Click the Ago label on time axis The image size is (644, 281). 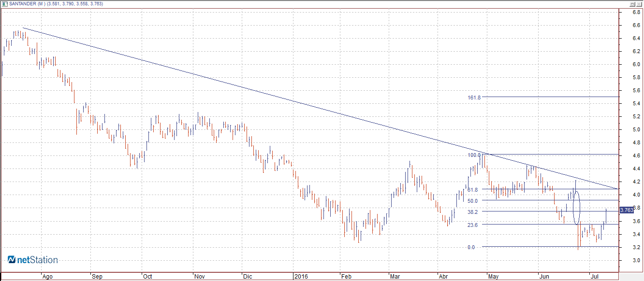coord(47,277)
